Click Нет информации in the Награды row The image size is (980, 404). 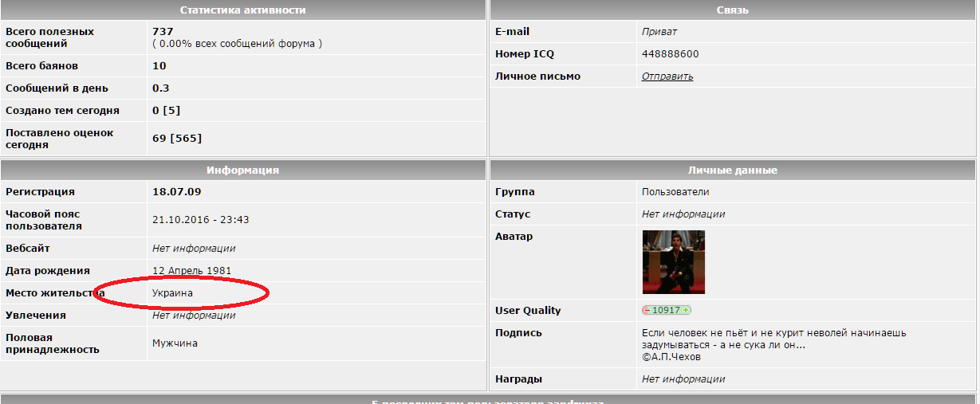[683, 380]
